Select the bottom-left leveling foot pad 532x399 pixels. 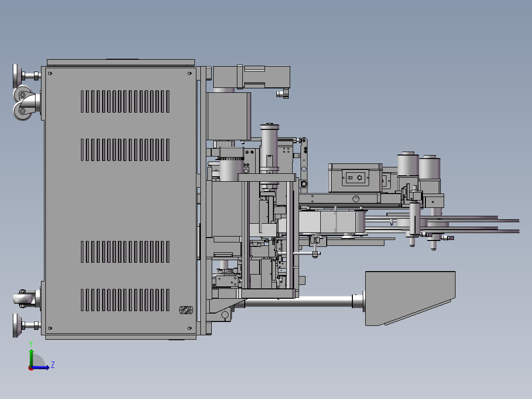pos(16,325)
